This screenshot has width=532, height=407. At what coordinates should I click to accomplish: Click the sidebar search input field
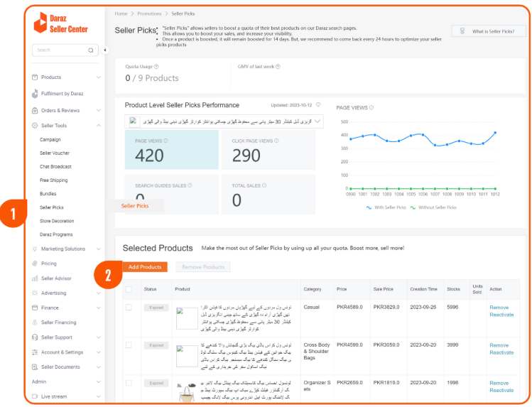tap(60, 50)
